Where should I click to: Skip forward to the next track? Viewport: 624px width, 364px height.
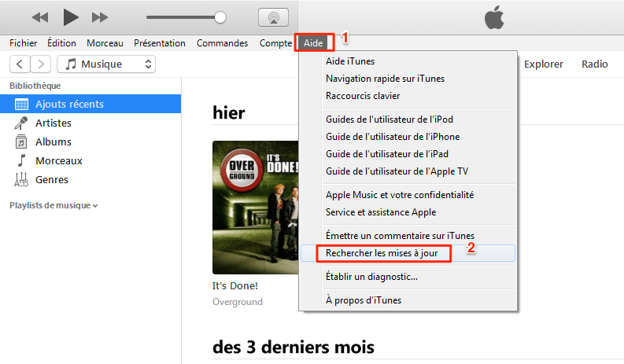[99, 17]
